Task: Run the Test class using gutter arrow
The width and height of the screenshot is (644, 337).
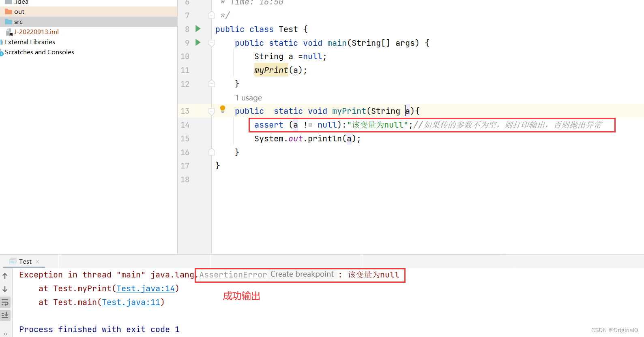Action: coord(198,29)
